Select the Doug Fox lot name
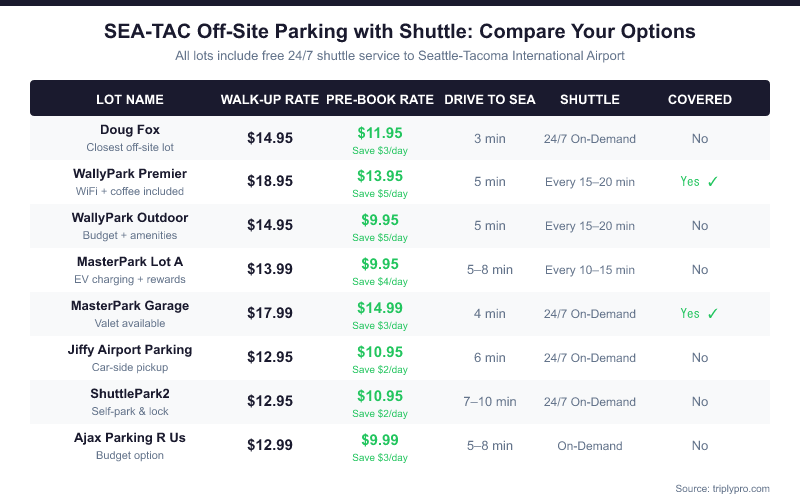The height and width of the screenshot is (500, 800). pyautogui.click(x=130, y=130)
